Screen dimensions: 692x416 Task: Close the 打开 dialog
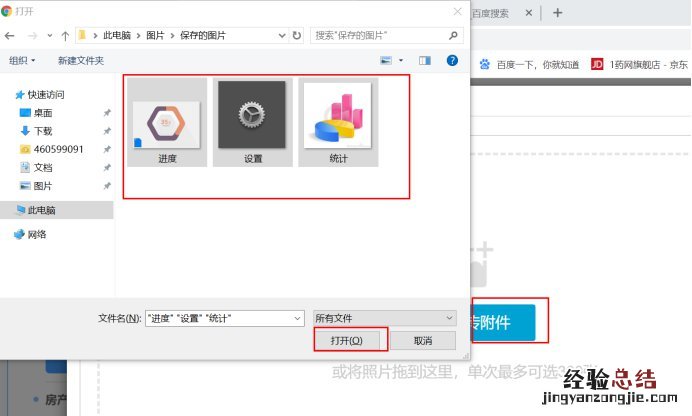[x=458, y=11]
